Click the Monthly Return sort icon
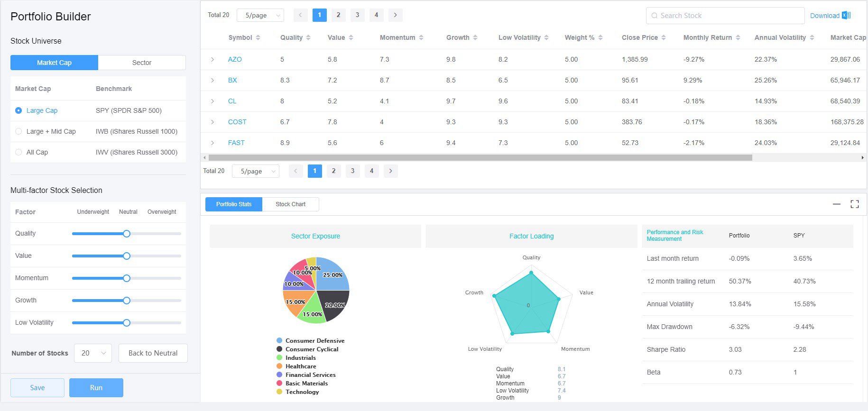The height and width of the screenshot is (411, 868). point(738,37)
